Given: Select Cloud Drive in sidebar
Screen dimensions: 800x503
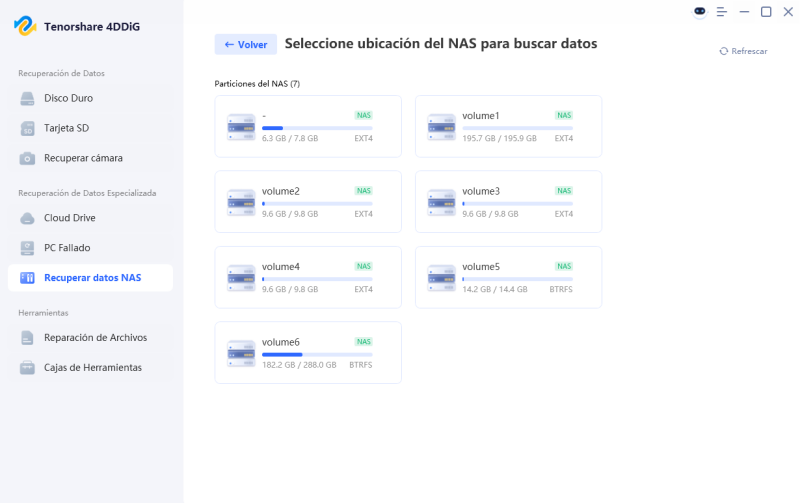Looking at the screenshot, I should click(90, 218).
